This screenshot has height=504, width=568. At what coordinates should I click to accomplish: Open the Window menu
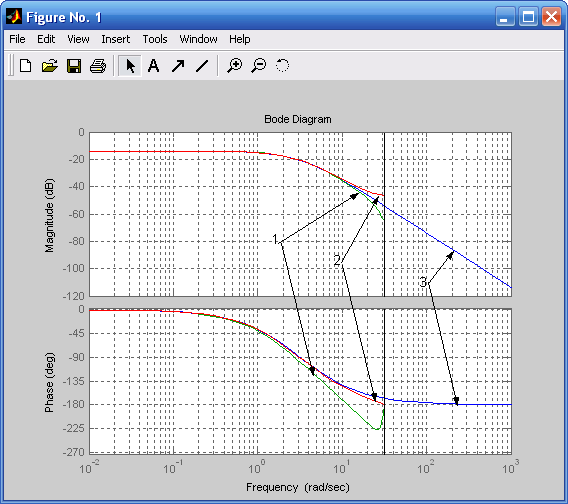(x=199, y=39)
